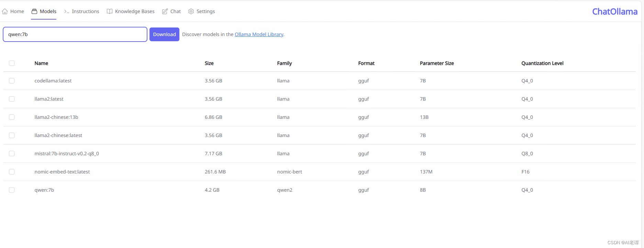644x248 pixels.
Task: Click the 6.86 GB size cell
Action: 213,117
